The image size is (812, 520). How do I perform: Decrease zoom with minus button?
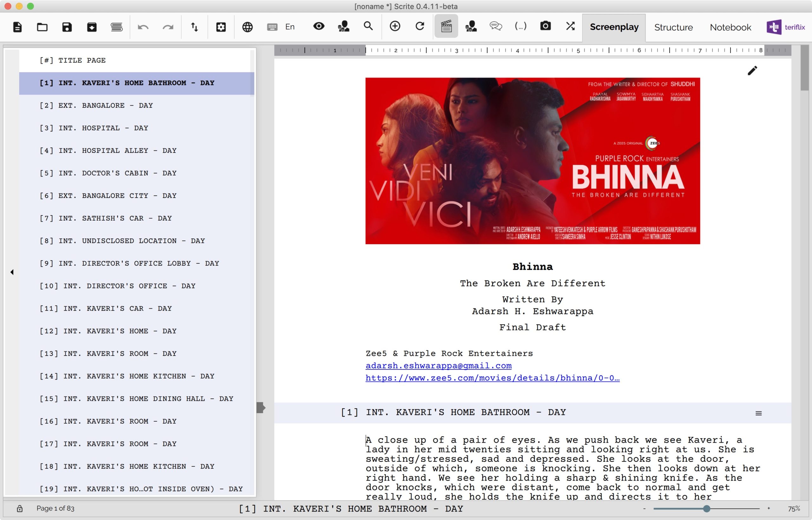(644, 509)
